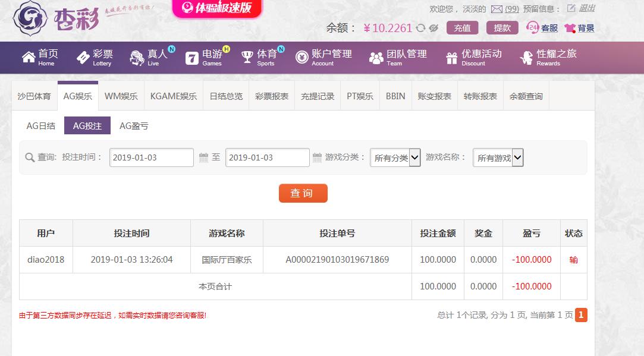Click the 提款 withdraw button
Viewport: 644px width, 356px height.
point(502,28)
